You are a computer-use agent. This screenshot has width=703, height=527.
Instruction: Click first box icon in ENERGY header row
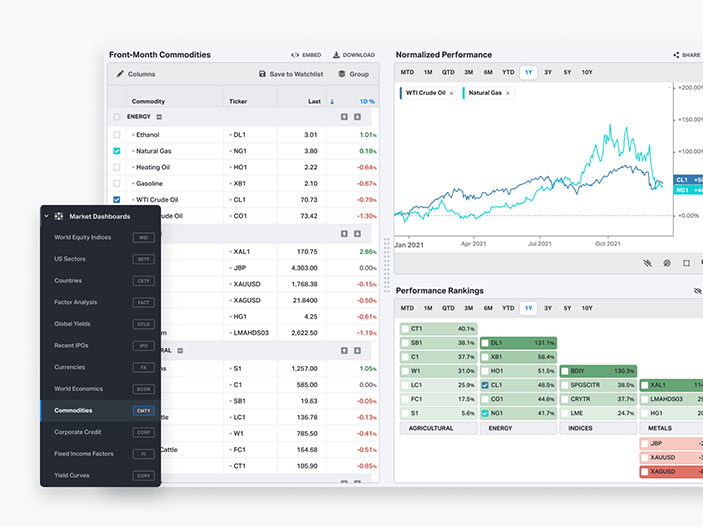click(x=344, y=117)
